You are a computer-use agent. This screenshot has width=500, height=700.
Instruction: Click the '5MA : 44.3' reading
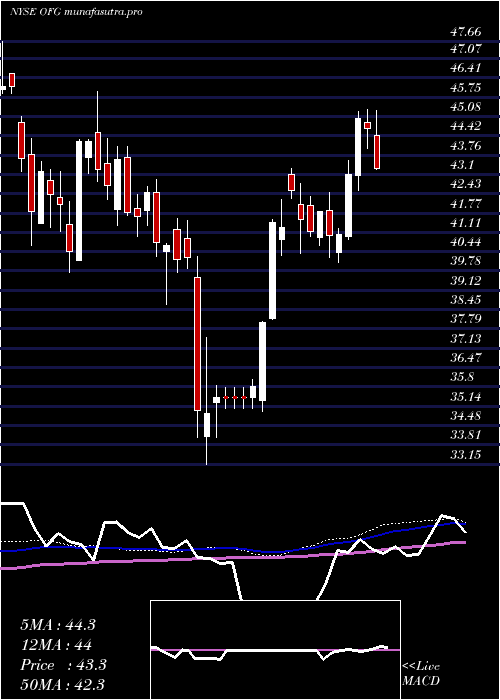[58, 625]
